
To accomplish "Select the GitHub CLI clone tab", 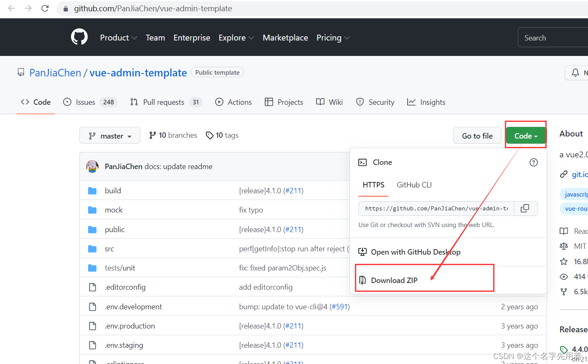I will (414, 185).
